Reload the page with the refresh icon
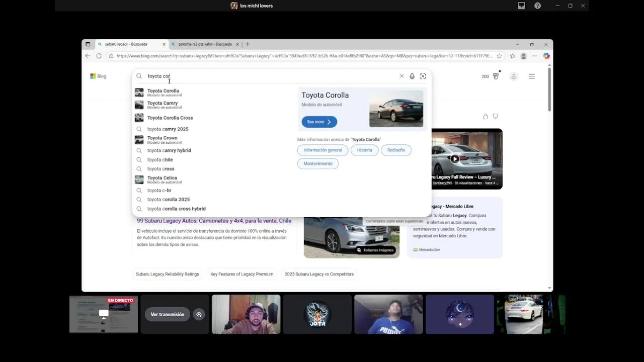Viewport: 644px width, 362px height. click(99, 56)
